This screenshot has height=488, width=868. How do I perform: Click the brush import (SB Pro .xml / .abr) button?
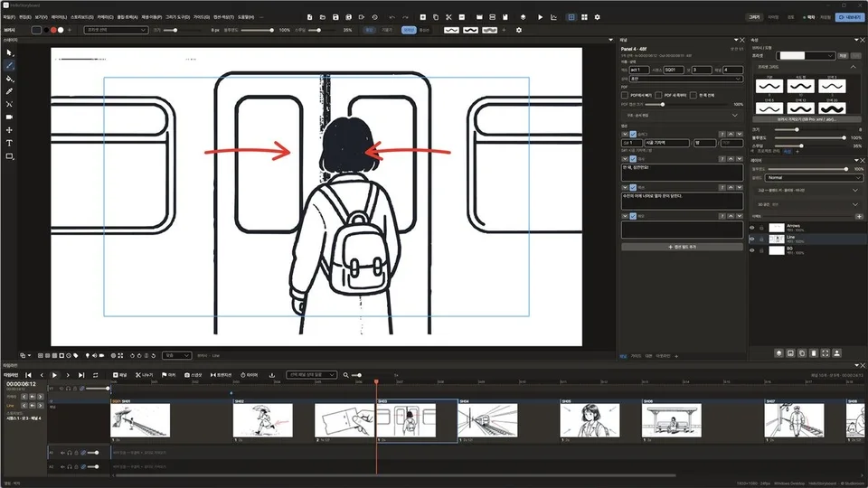(x=807, y=119)
